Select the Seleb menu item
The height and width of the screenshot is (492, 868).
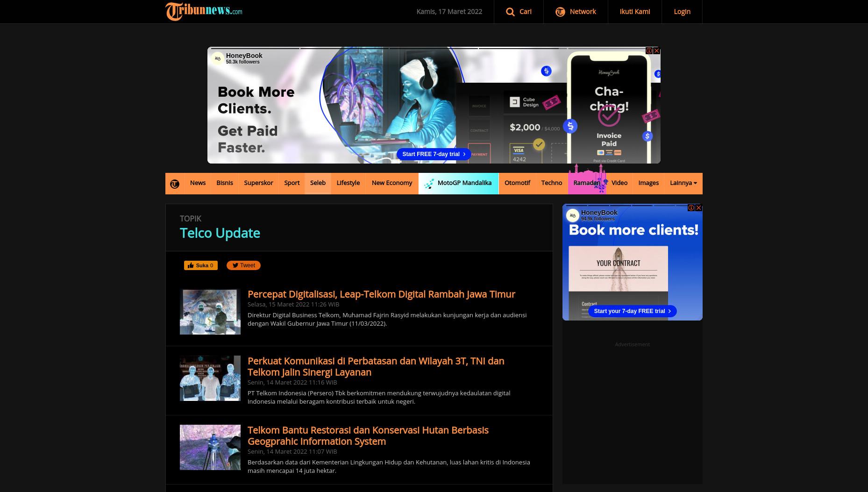click(318, 183)
